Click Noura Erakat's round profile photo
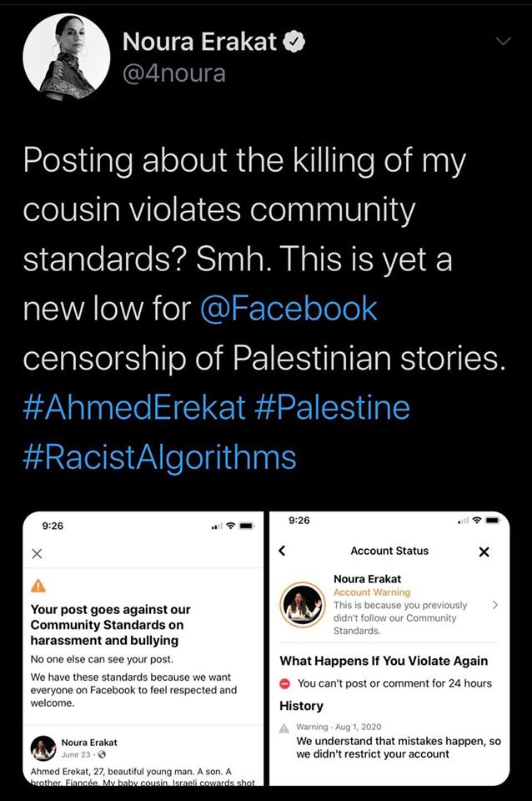This screenshot has height=801, width=532. tap(67, 57)
